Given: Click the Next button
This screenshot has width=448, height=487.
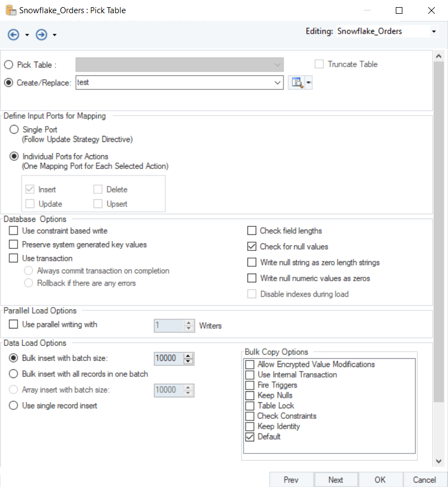Looking at the screenshot, I should [335, 479].
